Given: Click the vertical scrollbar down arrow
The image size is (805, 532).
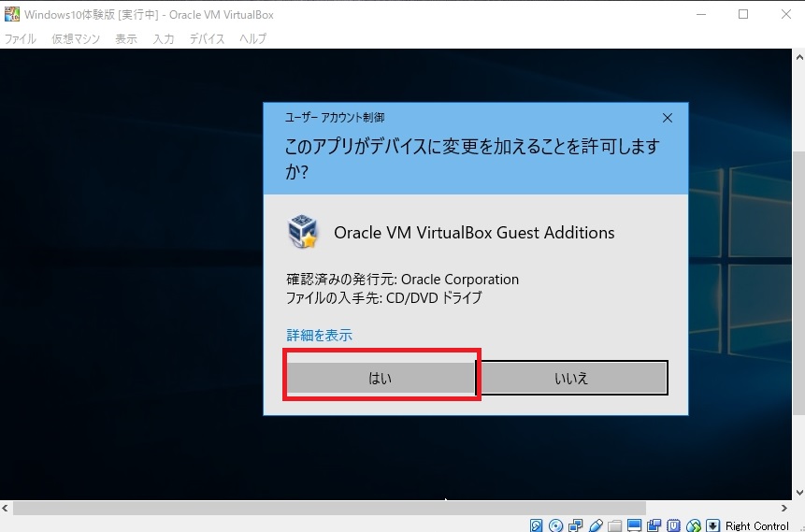Looking at the screenshot, I should tap(799, 493).
